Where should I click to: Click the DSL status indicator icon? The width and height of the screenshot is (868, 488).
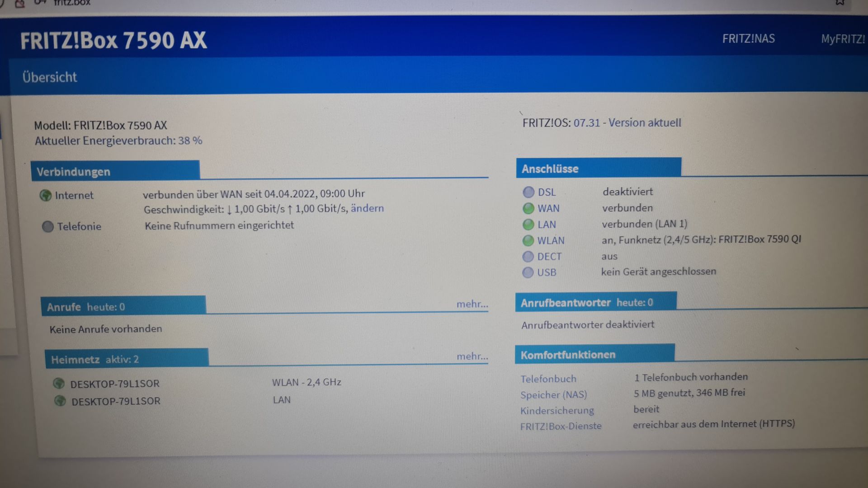(528, 192)
